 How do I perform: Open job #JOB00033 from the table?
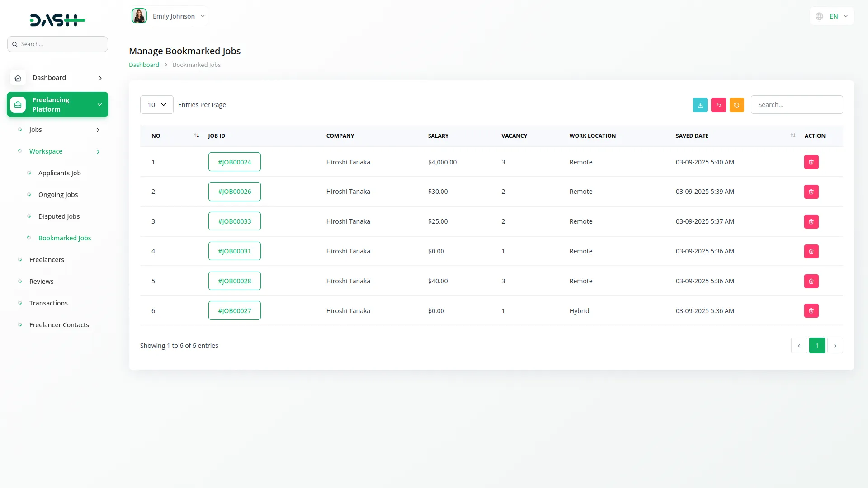(x=234, y=221)
